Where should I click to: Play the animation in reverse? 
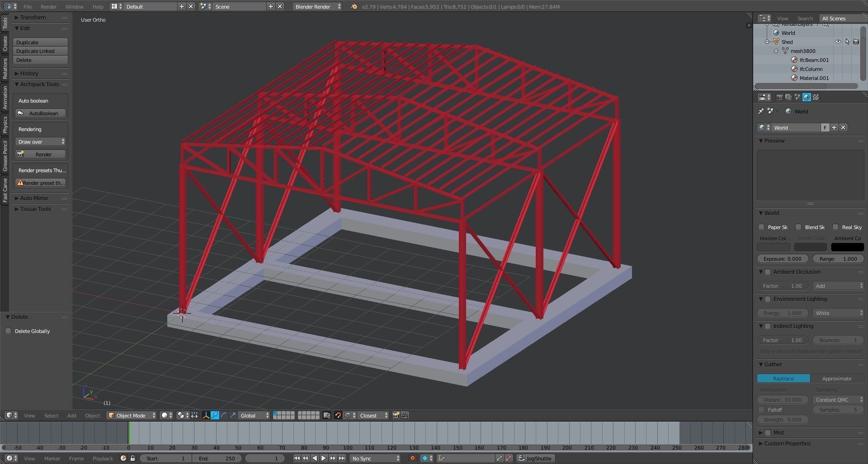315,458
